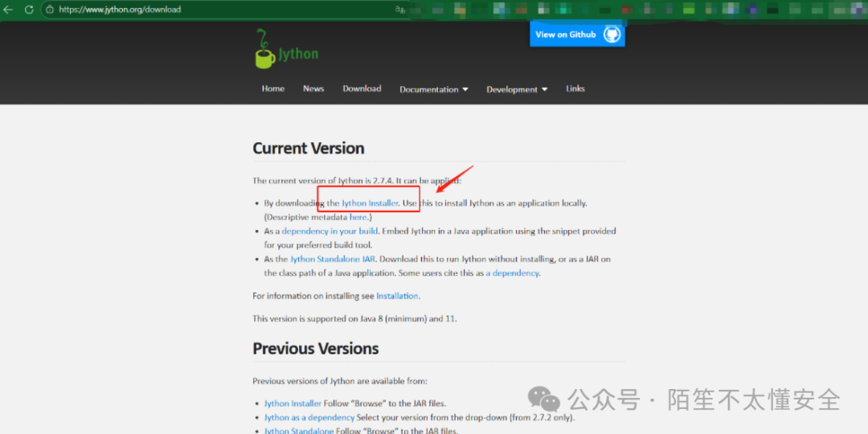The height and width of the screenshot is (434, 868).
Task: Click the site info lock icon
Action: pos(50,10)
